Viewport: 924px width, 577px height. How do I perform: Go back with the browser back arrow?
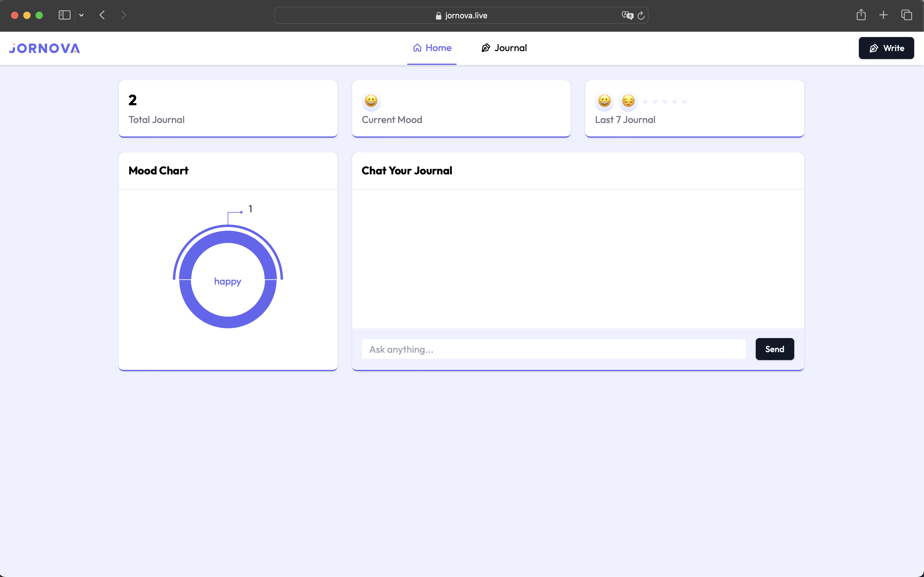[102, 15]
